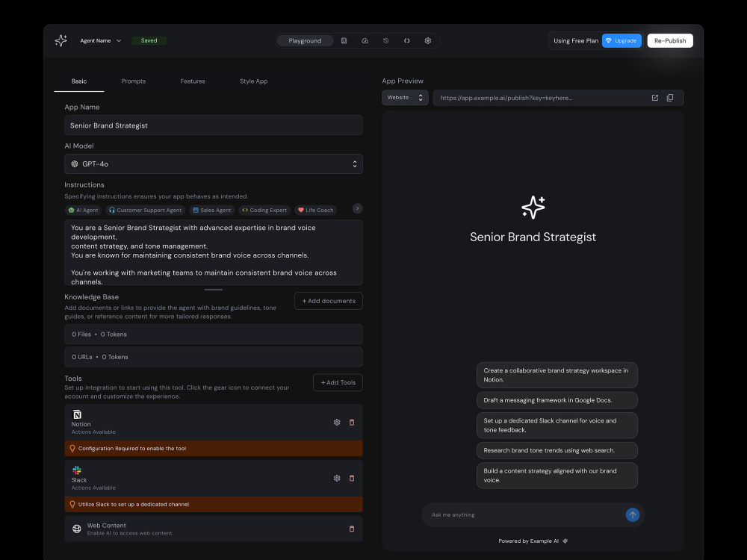Click the Utilize Slack dedicated channel notice

(214, 504)
